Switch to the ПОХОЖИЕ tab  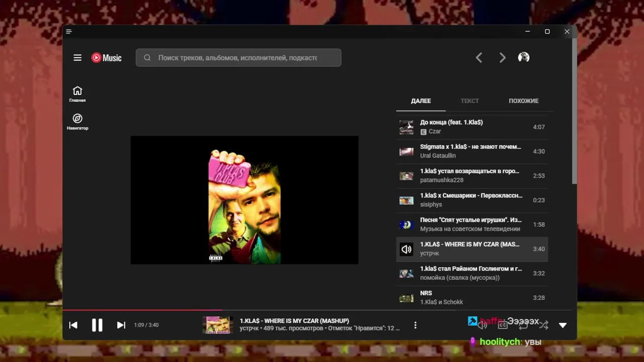523,101
